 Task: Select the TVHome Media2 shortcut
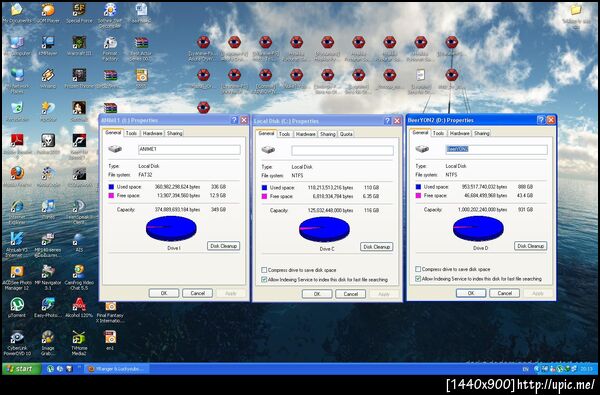pyautogui.click(x=79, y=344)
